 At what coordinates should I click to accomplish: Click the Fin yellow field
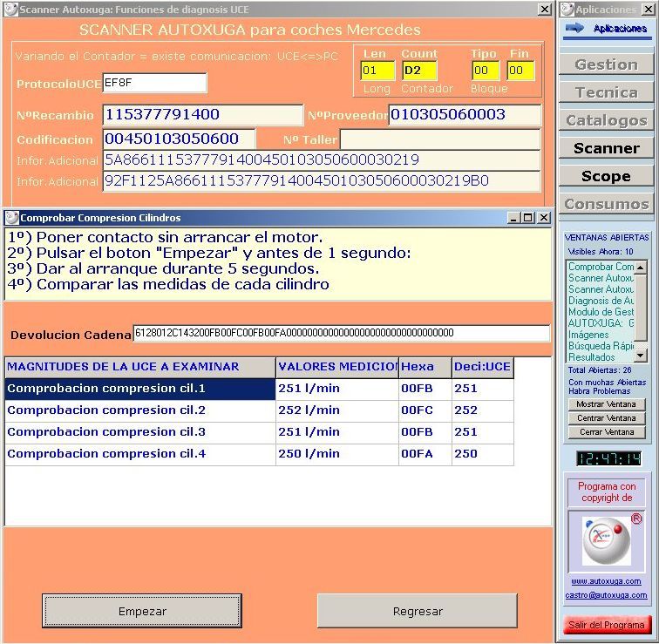[x=520, y=71]
